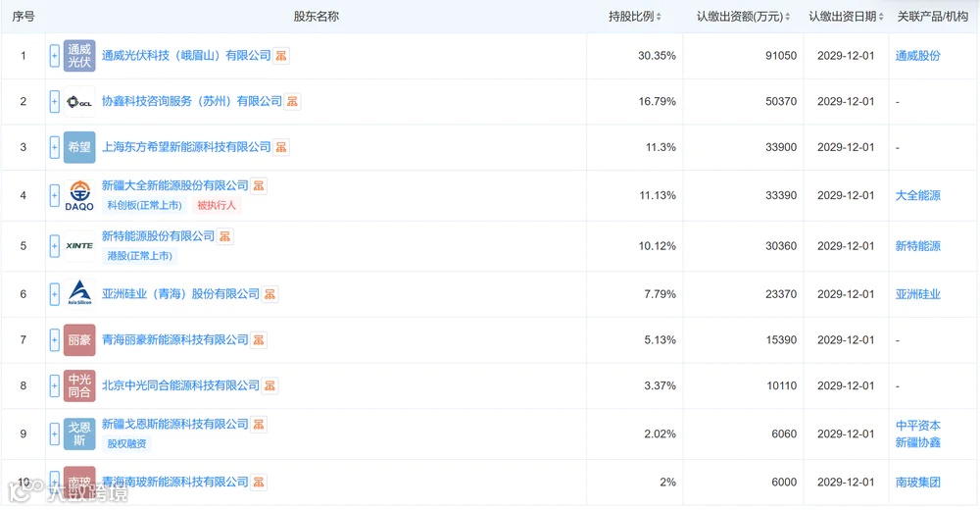The height and width of the screenshot is (510, 980).
Task: Open equity structure icon beside 新疆戈恩斯能源科技有限公司
Action: [x=259, y=425]
